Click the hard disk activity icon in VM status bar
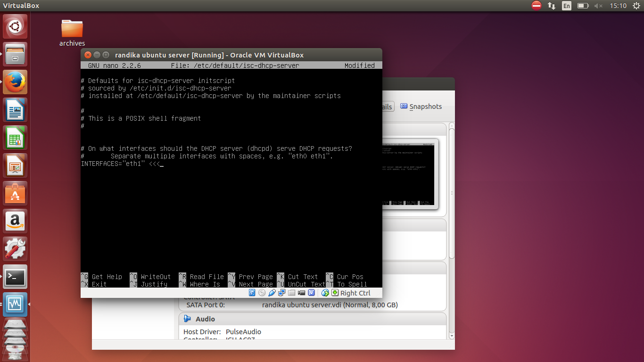The width and height of the screenshot is (644, 362). click(252, 293)
